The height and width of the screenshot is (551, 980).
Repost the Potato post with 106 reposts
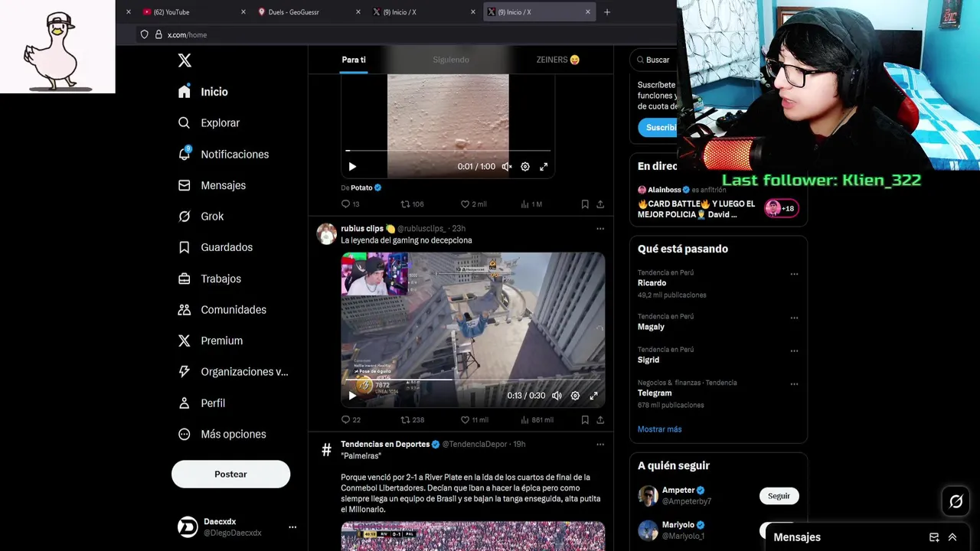tap(413, 204)
